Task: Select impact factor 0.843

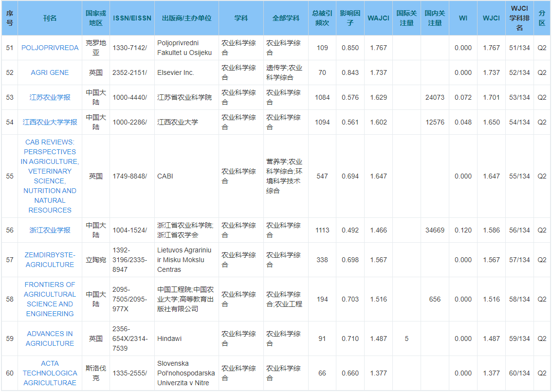Action: coord(350,72)
